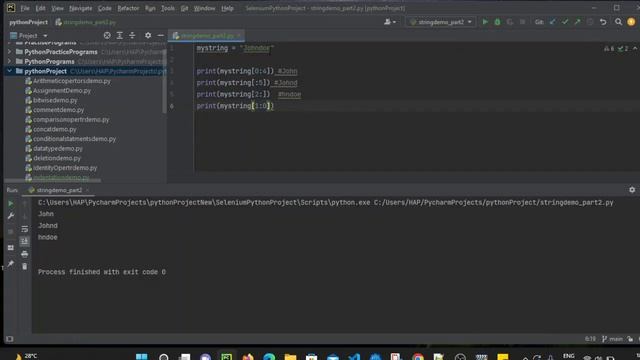Open the Git menu
Viewport: 640px width, 360px height.
(184, 8)
